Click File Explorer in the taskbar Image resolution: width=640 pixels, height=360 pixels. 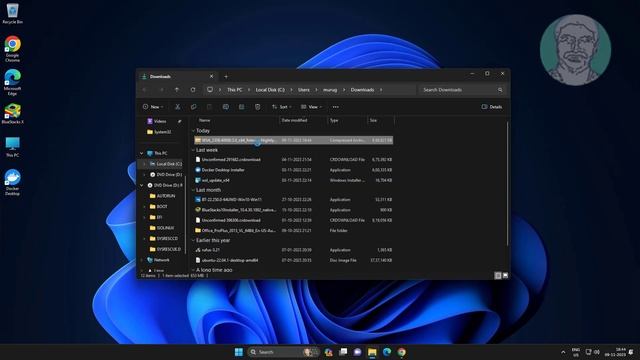(372, 352)
